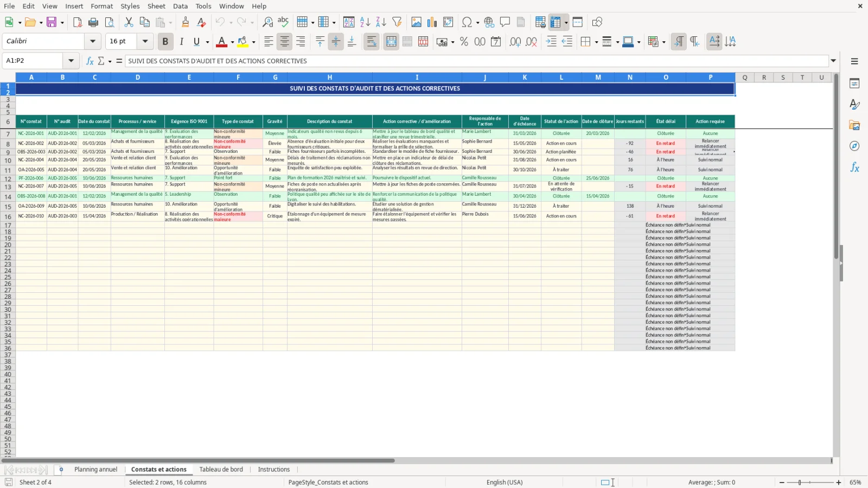The width and height of the screenshot is (868, 488).
Task: Format as percent
Action: tap(464, 42)
